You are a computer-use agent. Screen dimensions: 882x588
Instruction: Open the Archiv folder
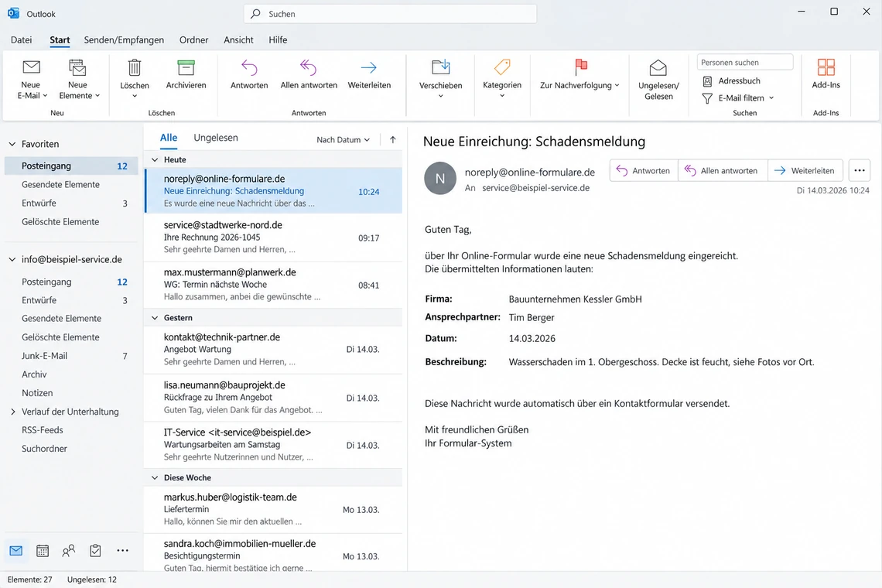click(71, 374)
